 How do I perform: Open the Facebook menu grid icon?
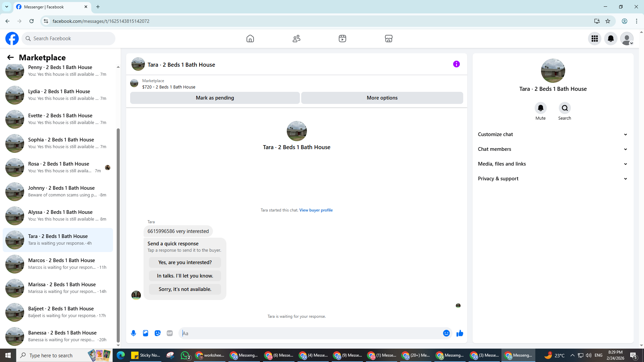point(594,39)
